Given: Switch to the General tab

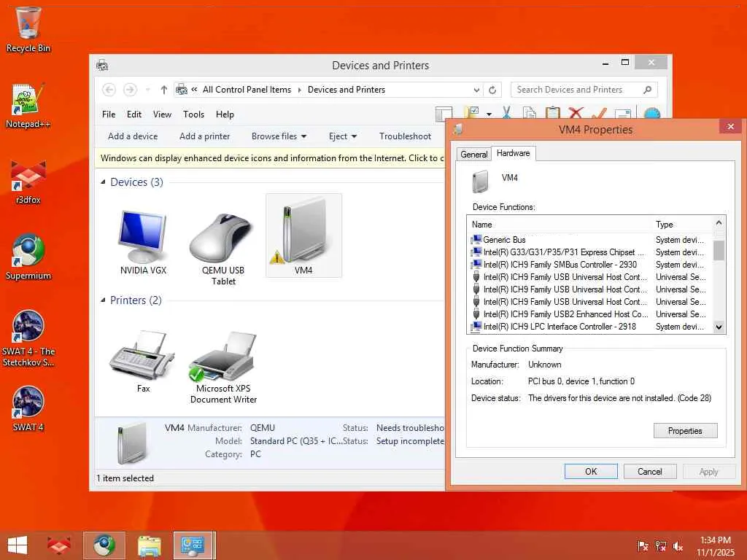Looking at the screenshot, I should coord(474,155).
